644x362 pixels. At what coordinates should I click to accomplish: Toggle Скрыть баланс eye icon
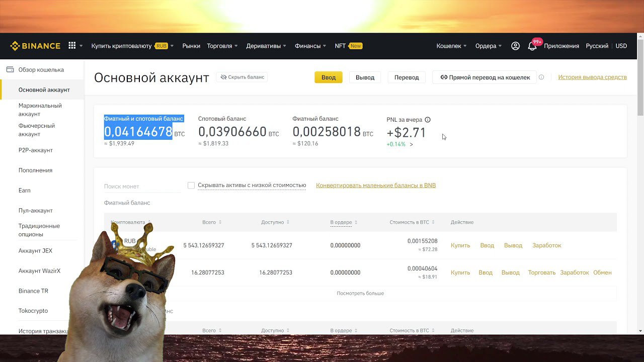[223, 77]
